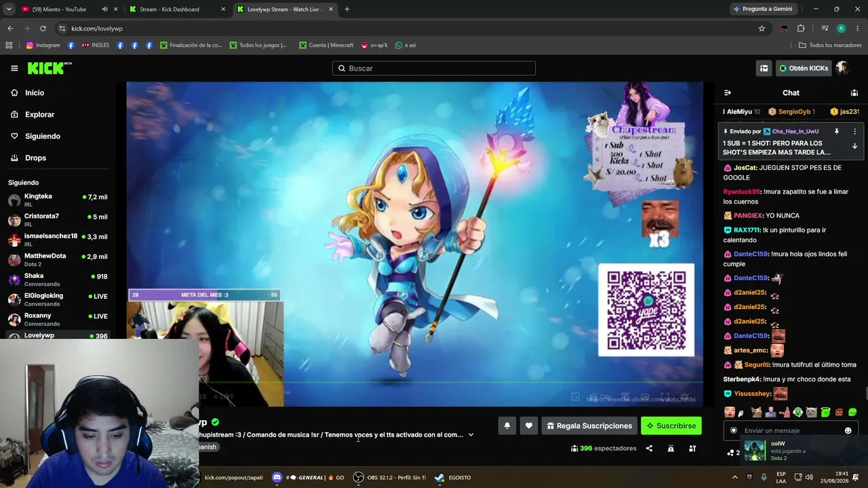868x488 pixels.
Task: Show hidden system tray icons with the chevron
Action: tap(734, 477)
